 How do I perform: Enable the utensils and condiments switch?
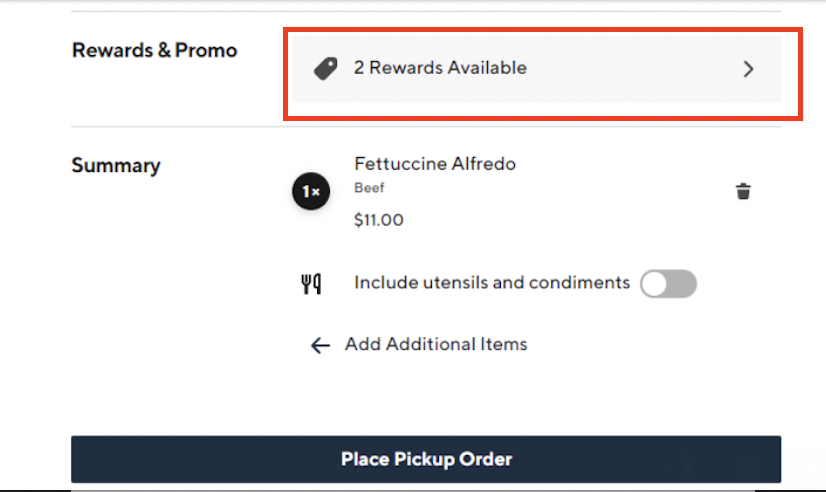[x=668, y=284]
